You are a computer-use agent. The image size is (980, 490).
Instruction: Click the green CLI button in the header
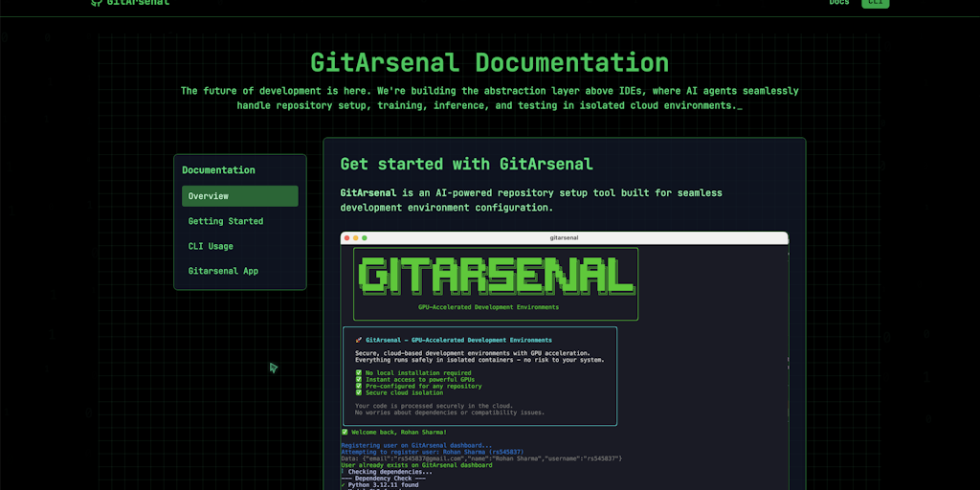(875, 3)
